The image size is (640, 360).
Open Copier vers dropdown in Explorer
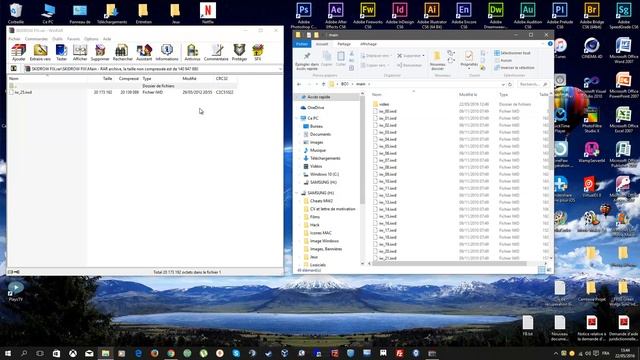(x=374, y=65)
